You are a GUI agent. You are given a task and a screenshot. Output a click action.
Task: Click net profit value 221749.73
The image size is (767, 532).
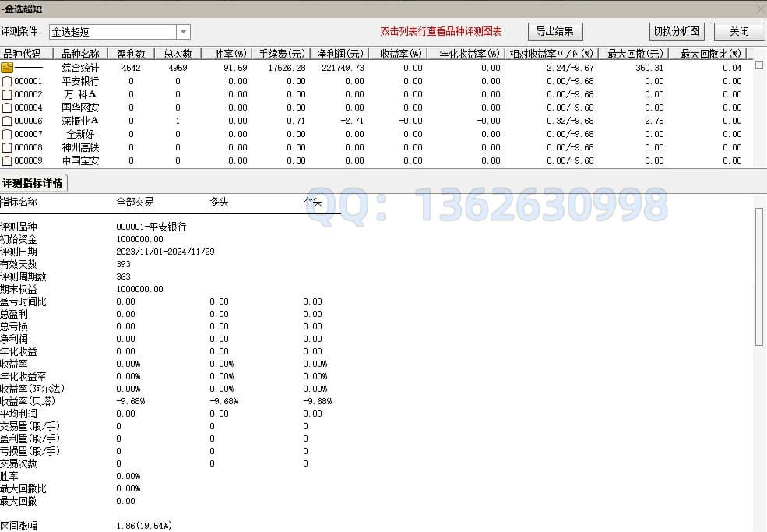[343, 68]
